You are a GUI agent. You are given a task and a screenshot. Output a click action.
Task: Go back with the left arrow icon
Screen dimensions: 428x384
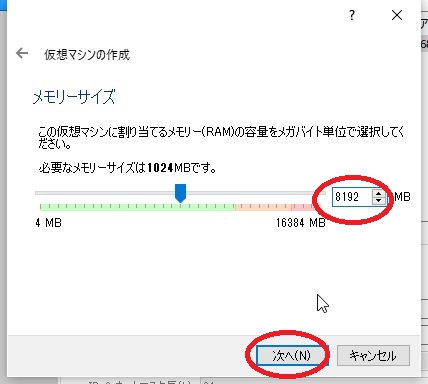[22, 53]
